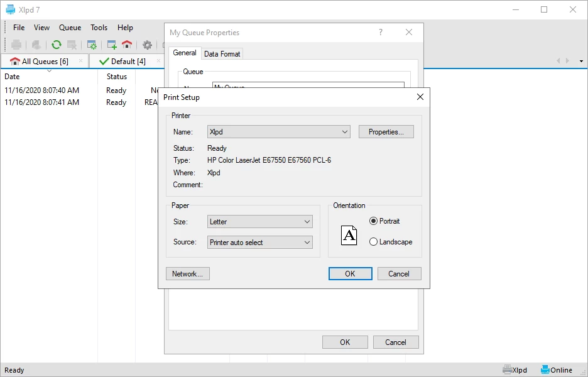Click the printer Properties... button
Image resolution: width=588 pixels, height=377 pixels.
tap(386, 132)
